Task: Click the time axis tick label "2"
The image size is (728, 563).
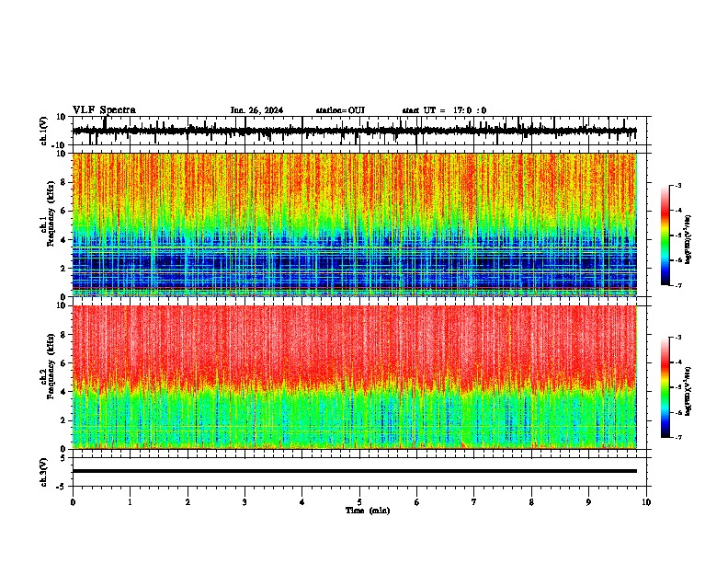Action: coord(188,502)
